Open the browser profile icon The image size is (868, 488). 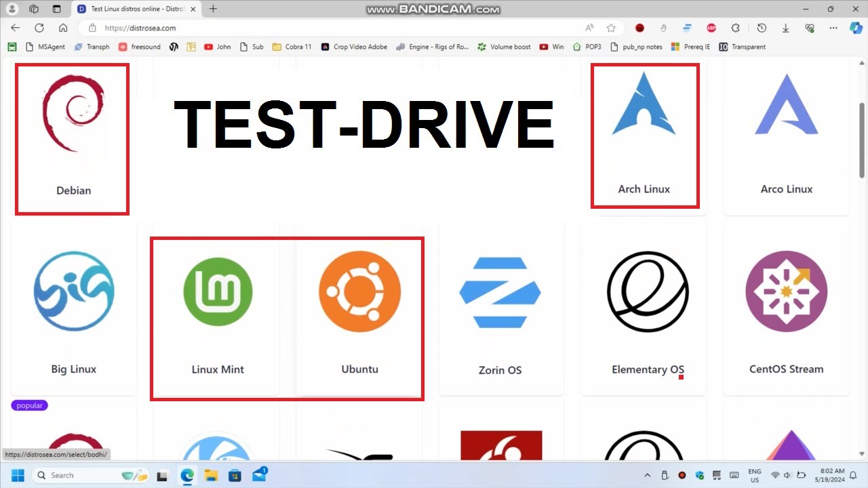pos(12,9)
